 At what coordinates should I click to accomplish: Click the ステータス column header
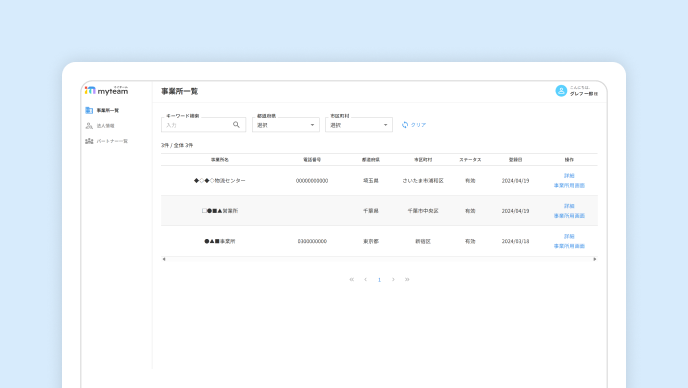[470, 160]
